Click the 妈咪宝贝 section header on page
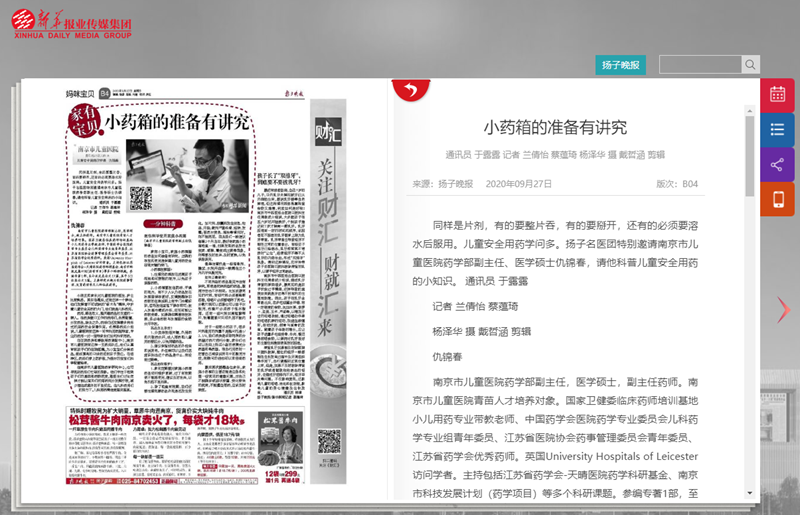800x515 pixels. coord(80,94)
